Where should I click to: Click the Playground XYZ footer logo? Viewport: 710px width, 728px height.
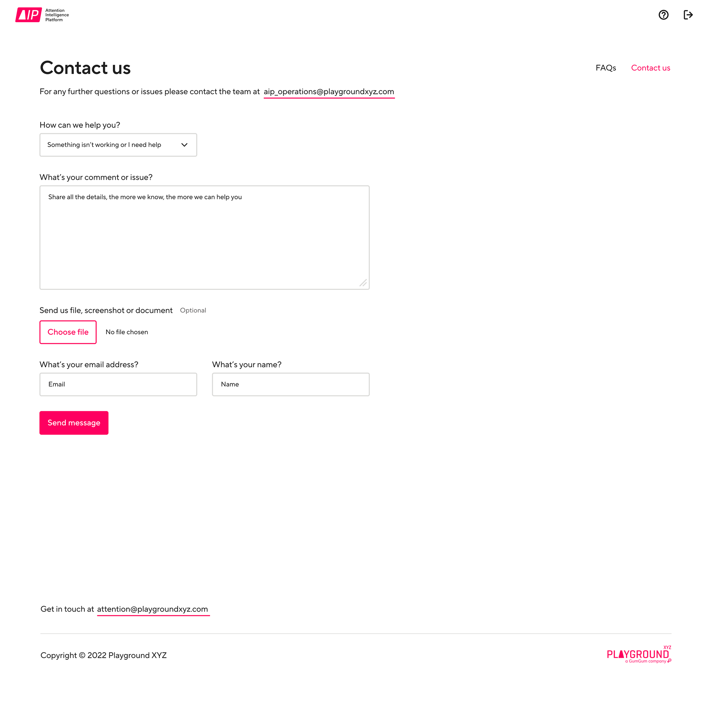pyautogui.click(x=639, y=654)
